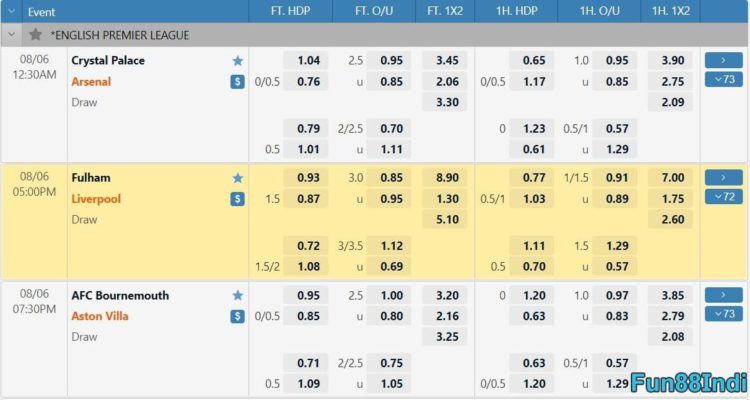Select the 1H. 1X2 column header
This screenshot has width=750, height=400.
(671, 11)
